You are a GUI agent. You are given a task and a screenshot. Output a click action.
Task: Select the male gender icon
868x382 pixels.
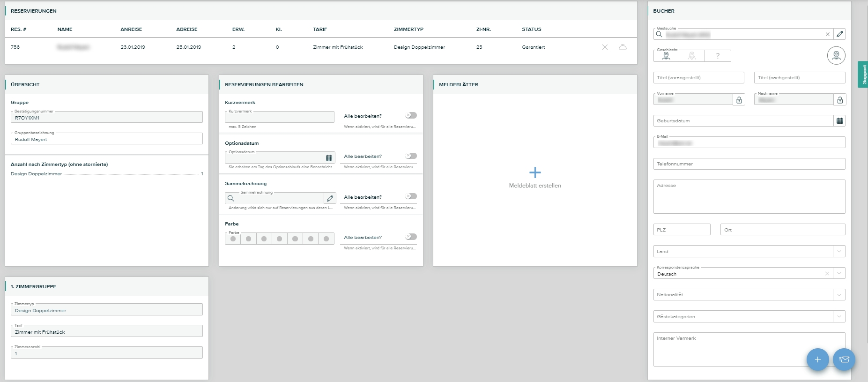[666, 56]
